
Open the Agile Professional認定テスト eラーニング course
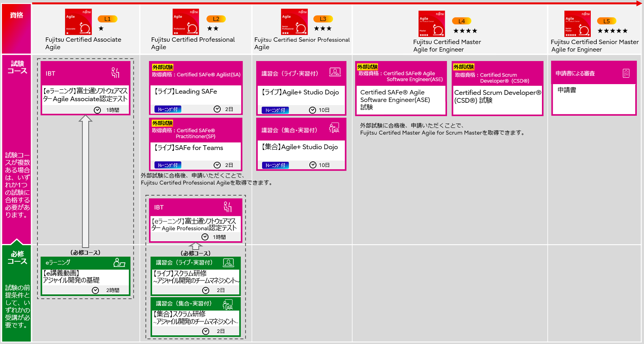pos(194,225)
